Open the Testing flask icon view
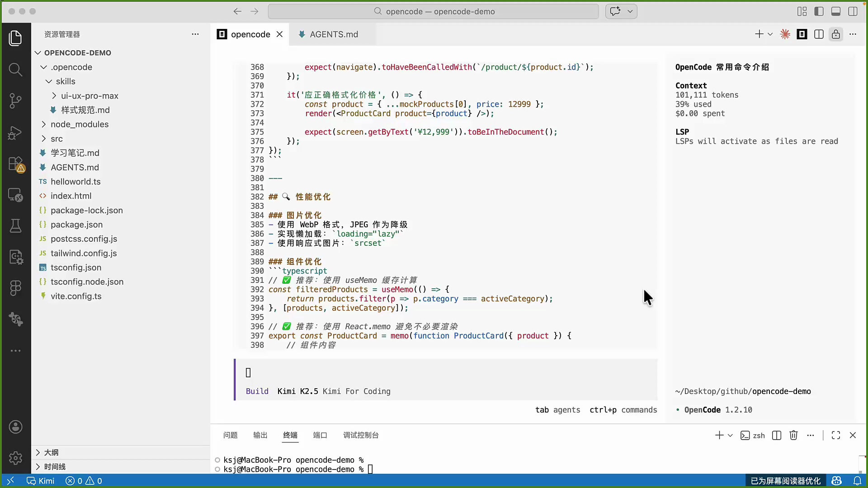This screenshot has width=868, height=488. [15, 225]
